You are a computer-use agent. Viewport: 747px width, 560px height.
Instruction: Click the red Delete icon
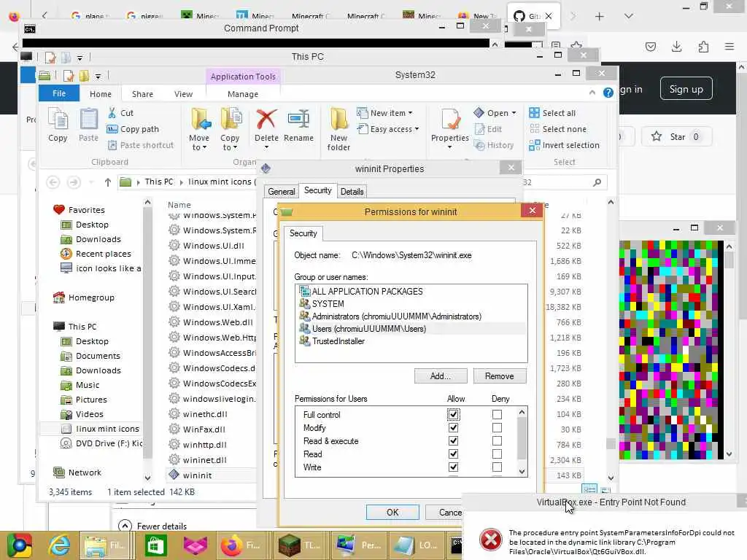pos(266,119)
